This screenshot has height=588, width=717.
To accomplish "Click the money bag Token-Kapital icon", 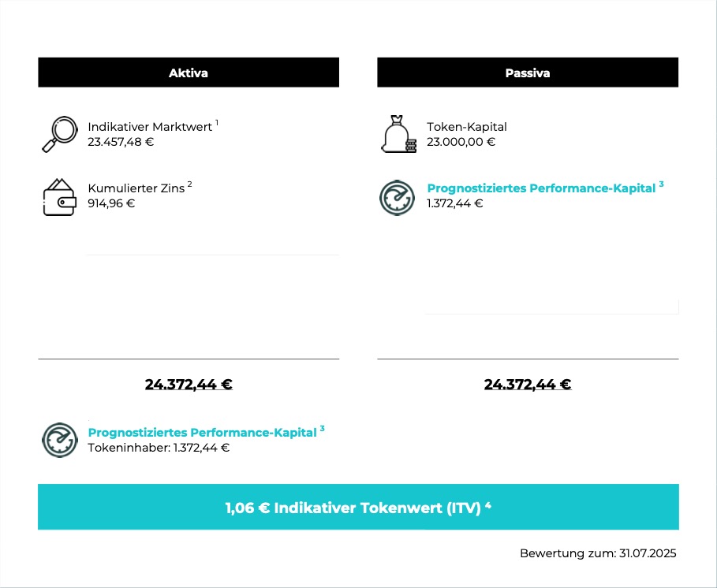I will point(399,134).
